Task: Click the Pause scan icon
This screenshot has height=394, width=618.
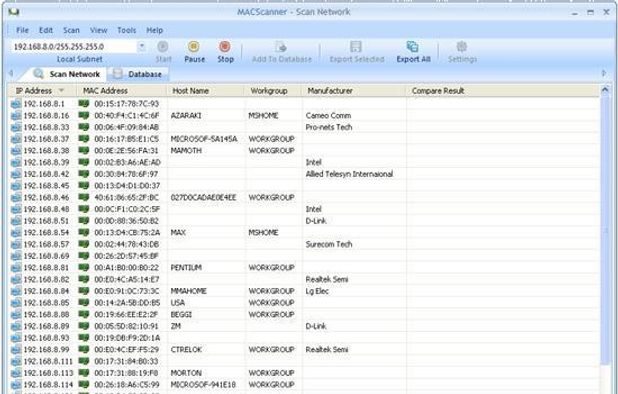Action: tap(194, 46)
